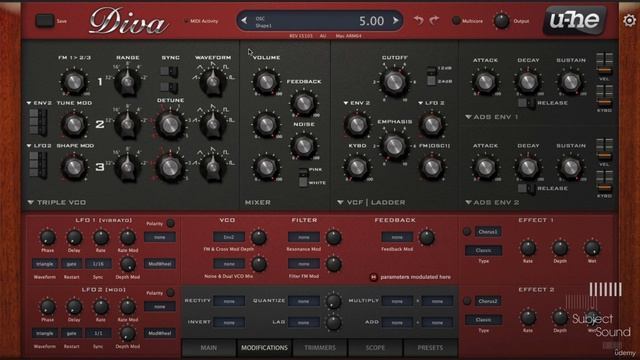Click the u-he logo
This screenshot has height=360, width=640.
tap(574, 20)
